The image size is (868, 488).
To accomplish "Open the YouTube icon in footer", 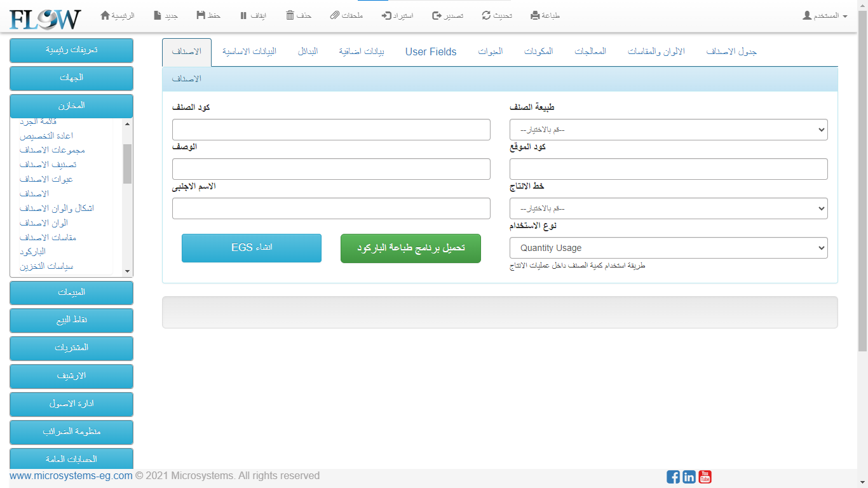I will [x=705, y=477].
